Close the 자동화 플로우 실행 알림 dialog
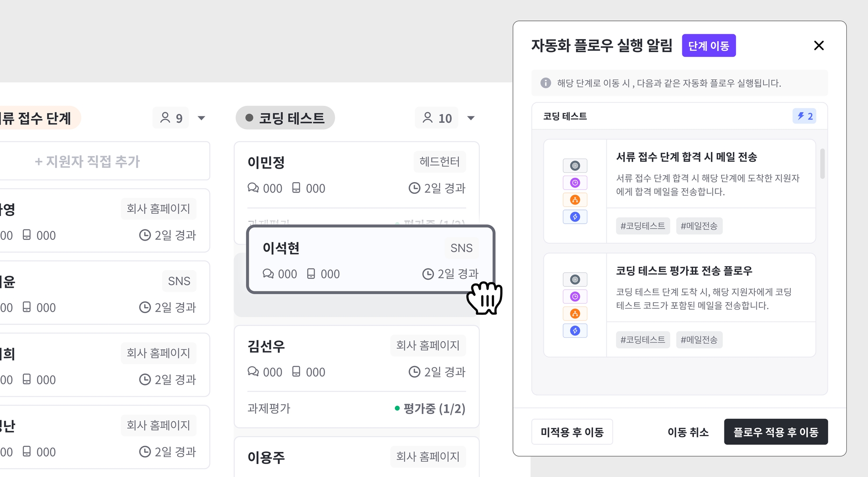Screen dimensions: 868x477 pos(819,46)
